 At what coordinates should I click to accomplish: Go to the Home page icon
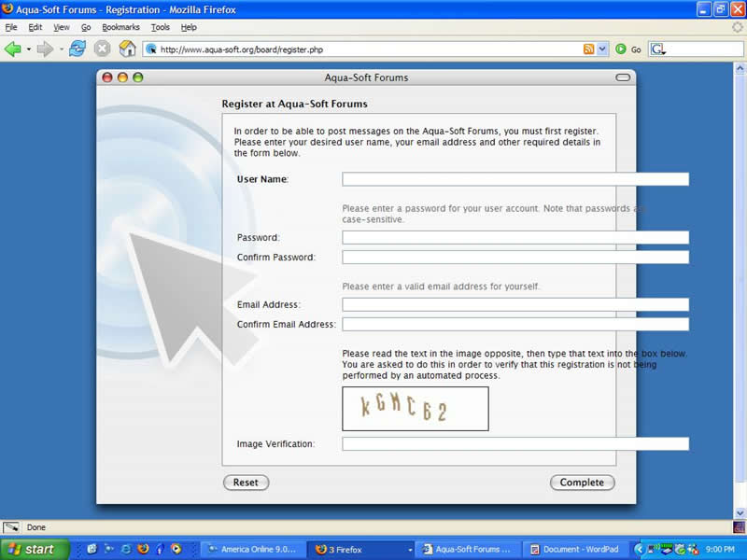click(127, 49)
